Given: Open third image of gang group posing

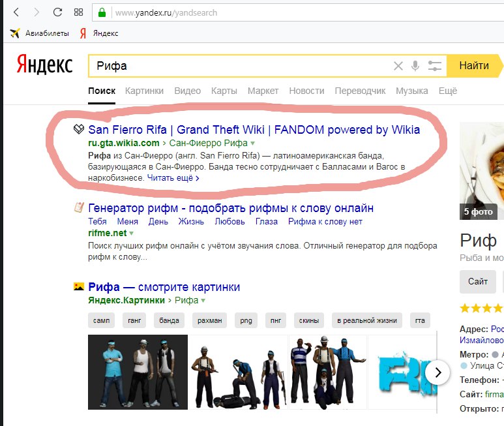Looking at the screenshot, I should 328,372.
